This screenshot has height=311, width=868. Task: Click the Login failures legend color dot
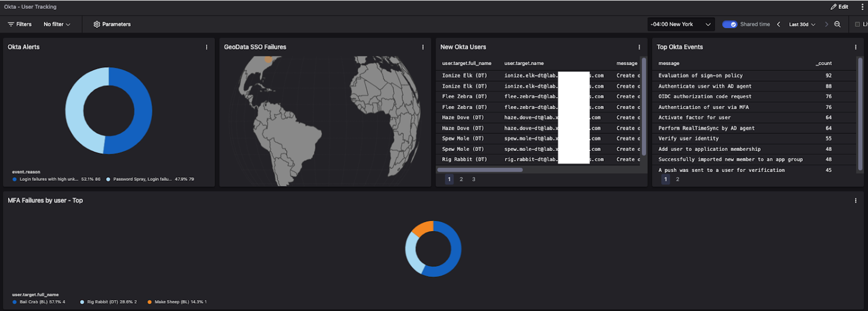pos(15,179)
